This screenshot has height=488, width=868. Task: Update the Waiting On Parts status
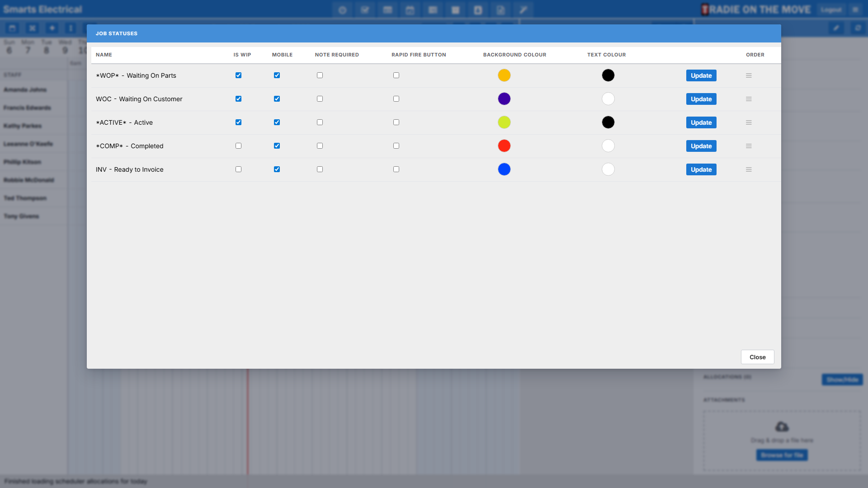click(701, 75)
